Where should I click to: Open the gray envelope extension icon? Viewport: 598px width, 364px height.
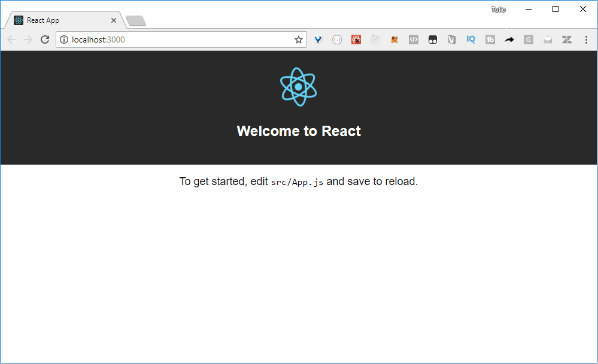point(548,40)
